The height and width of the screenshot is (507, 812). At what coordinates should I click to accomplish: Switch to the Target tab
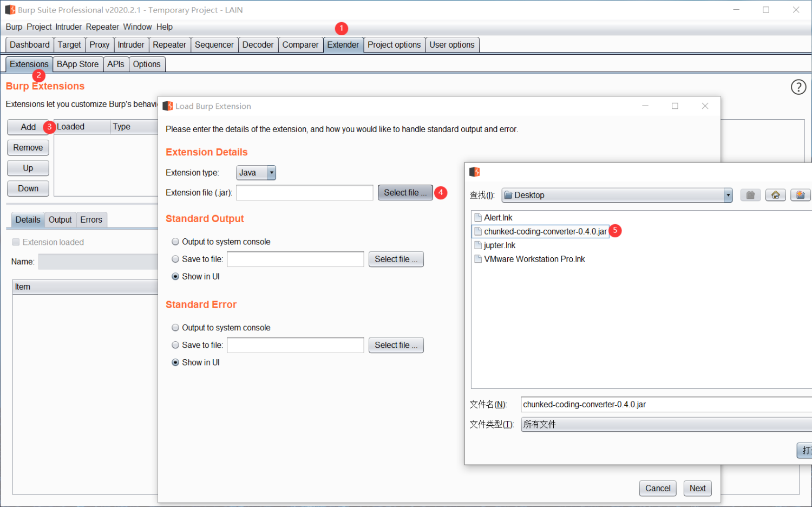pos(69,44)
